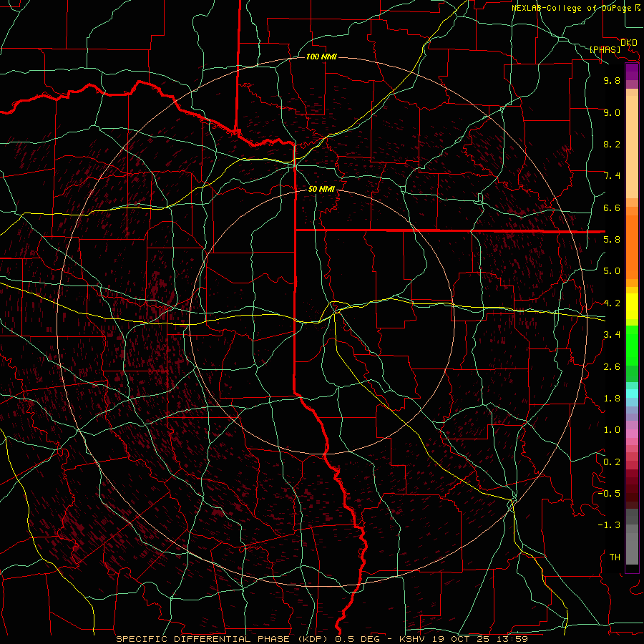644x644 pixels.
Task: Click the purple segment atop the color bar
Action: coord(632,72)
